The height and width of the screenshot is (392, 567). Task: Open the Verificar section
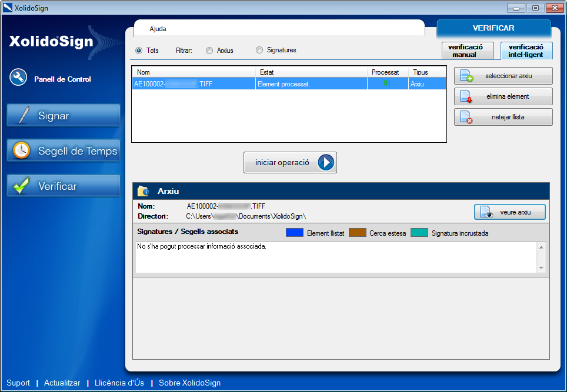[x=64, y=186]
